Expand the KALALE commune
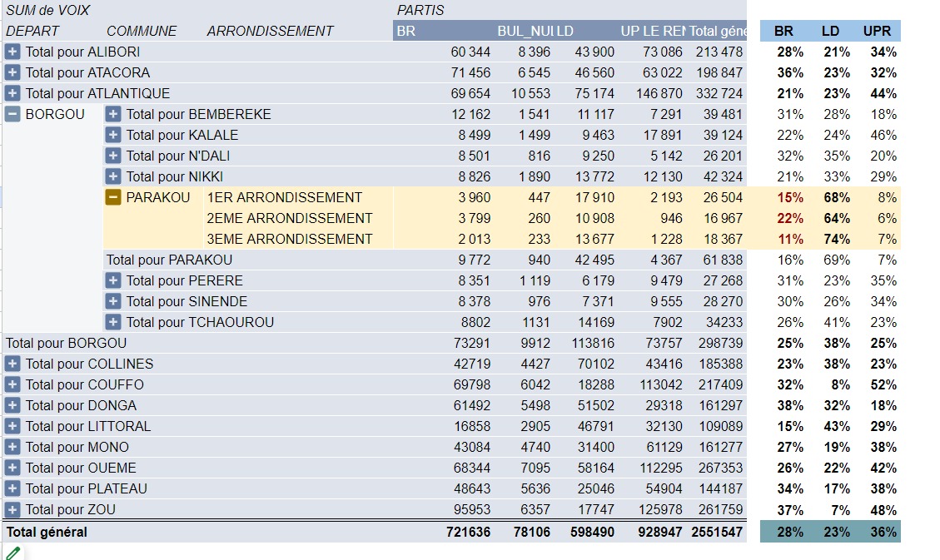 click(x=113, y=136)
